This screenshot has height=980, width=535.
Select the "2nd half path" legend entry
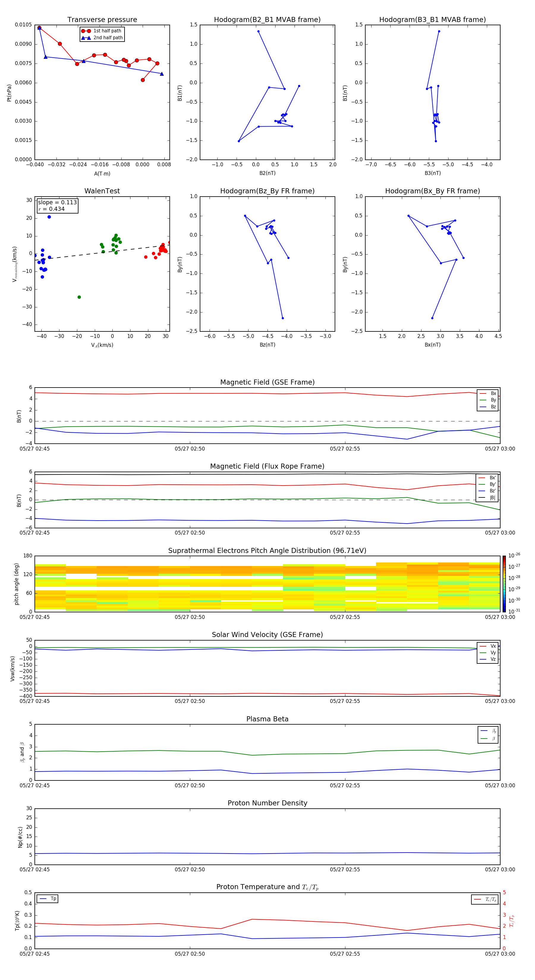click(102, 38)
